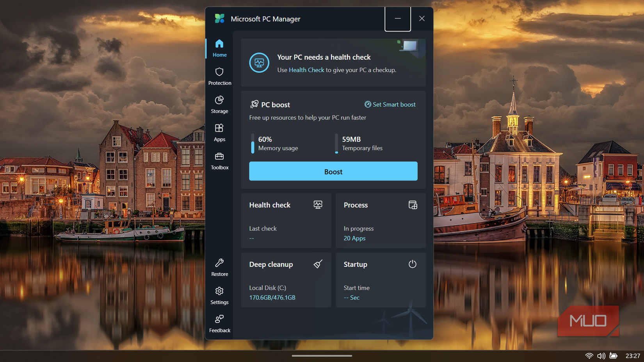This screenshot has width=644, height=362.
Task: Open Local Disk 170.6GB/476.1GB storage link
Action: tap(272, 297)
